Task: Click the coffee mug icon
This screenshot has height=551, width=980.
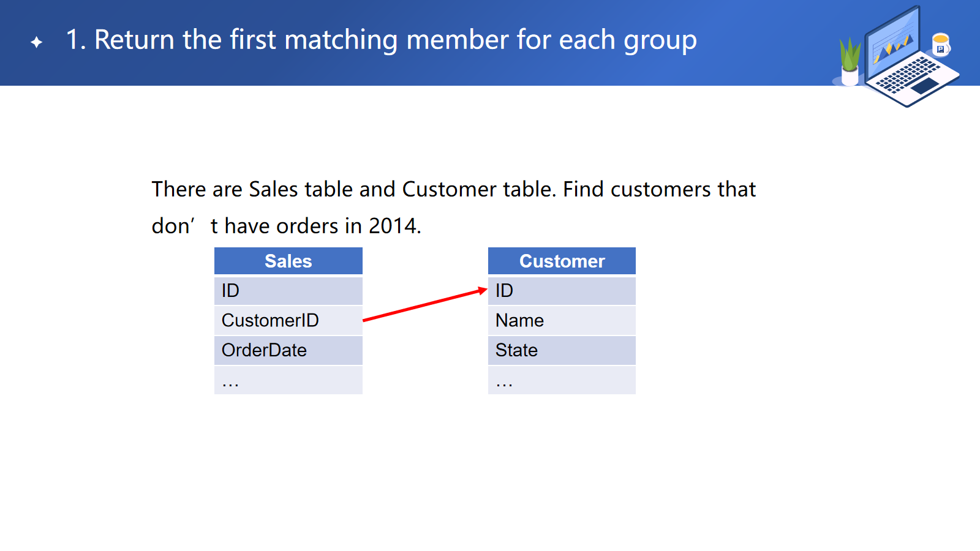Action: click(x=941, y=45)
